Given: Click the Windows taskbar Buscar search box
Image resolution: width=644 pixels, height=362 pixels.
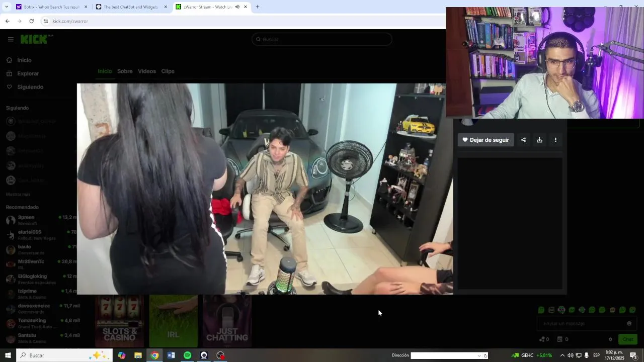Looking at the screenshot, I should click(x=64, y=355).
